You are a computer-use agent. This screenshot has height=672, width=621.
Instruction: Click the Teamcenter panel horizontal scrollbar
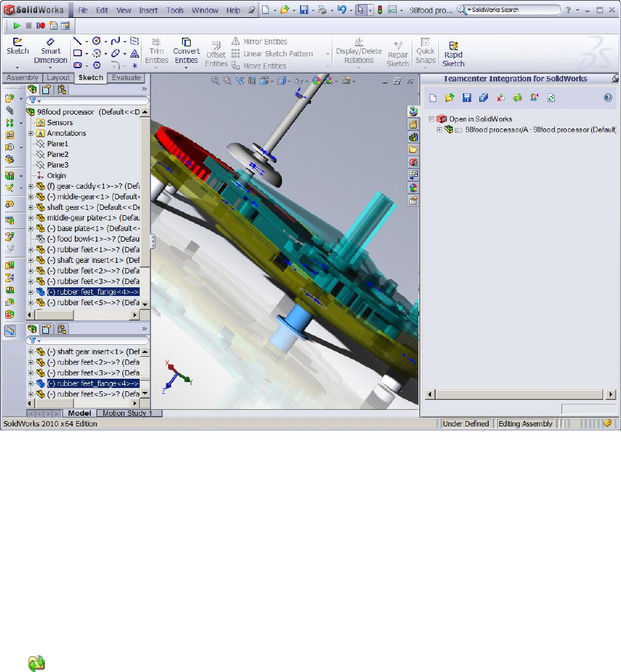click(520, 395)
